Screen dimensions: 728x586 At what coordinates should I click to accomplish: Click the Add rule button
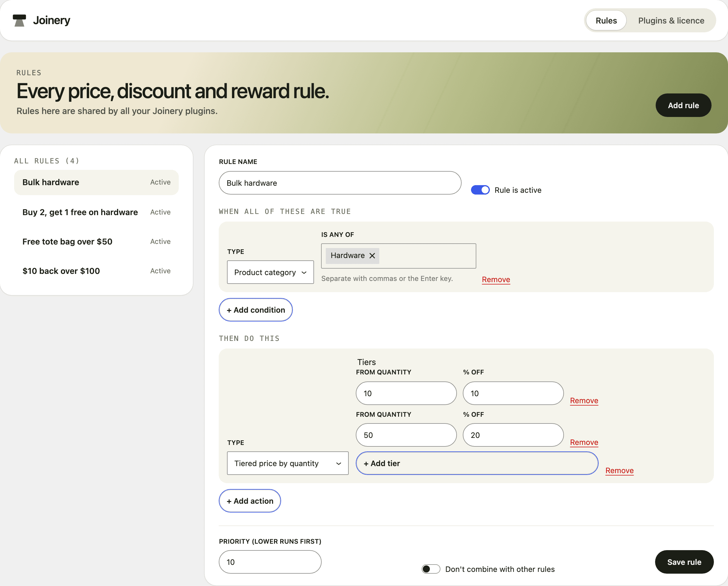[x=683, y=105]
